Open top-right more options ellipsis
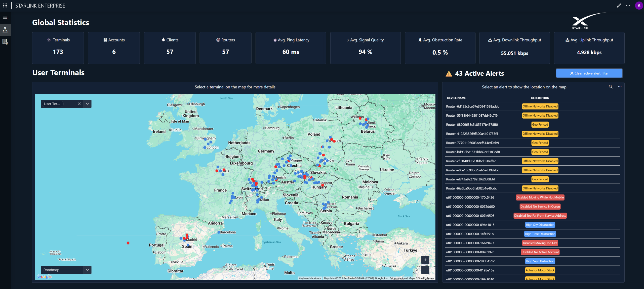 click(x=628, y=6)
